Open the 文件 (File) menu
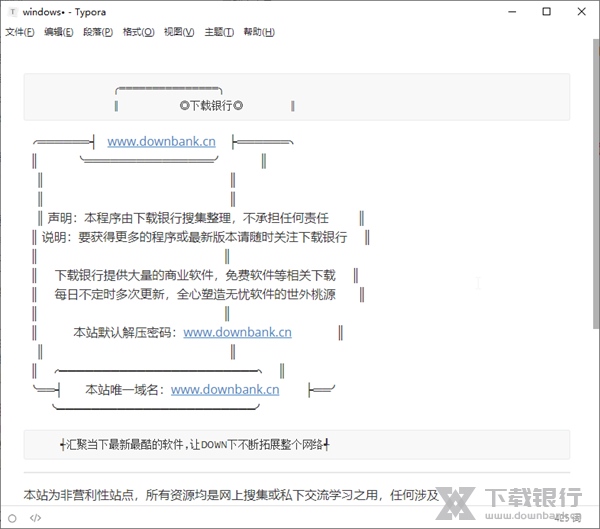The height and width of the screenshot is (529, 600). (19, 32)
